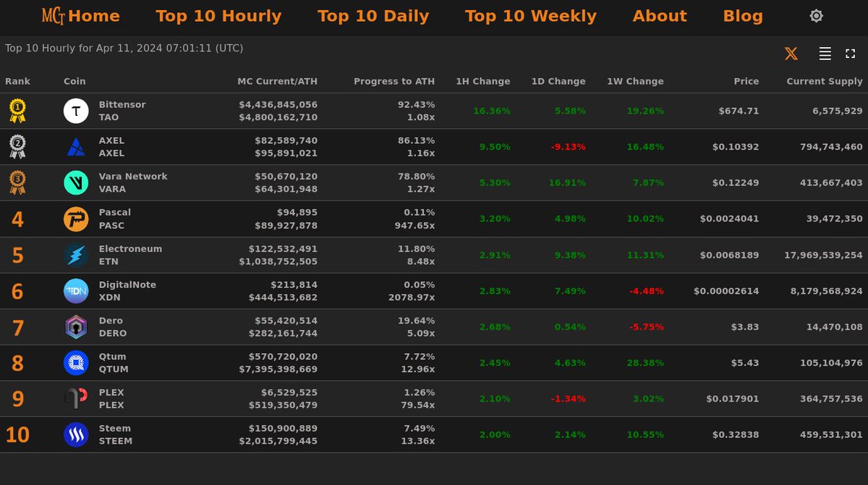Click the gold first place medal
The image size is (868, 485).
(x=17, y=111)
